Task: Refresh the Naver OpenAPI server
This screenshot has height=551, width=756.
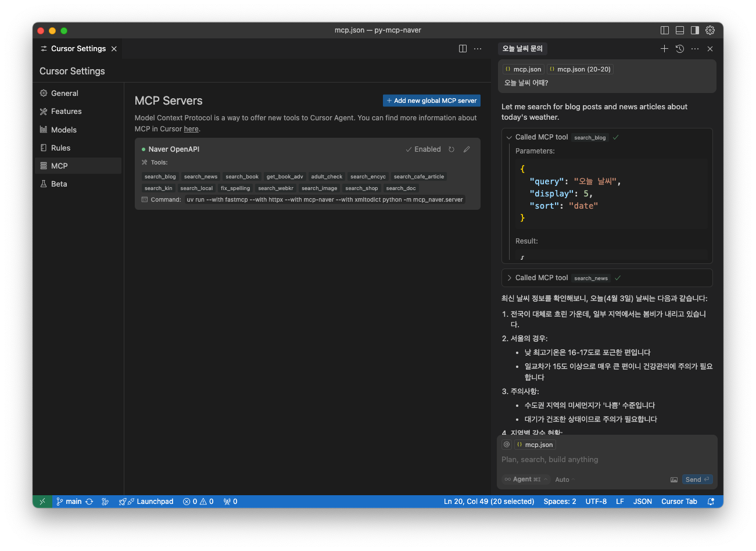Action: (452, 149)
